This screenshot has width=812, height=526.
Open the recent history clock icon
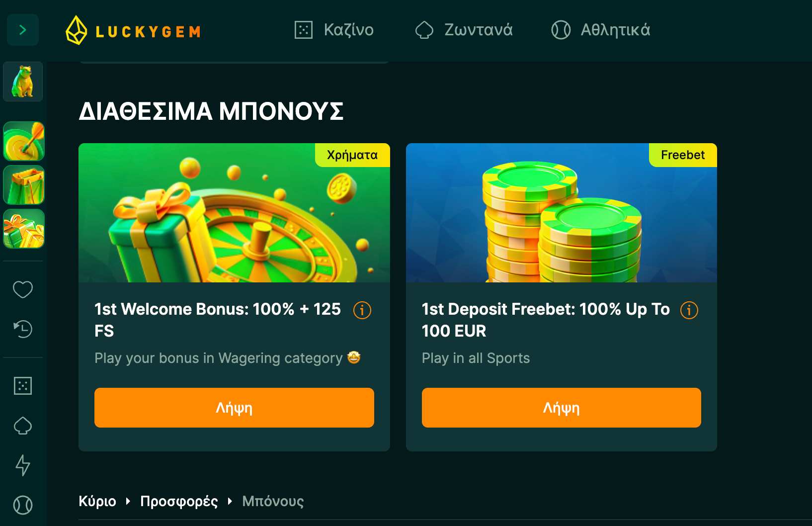(x=23, y=329)
